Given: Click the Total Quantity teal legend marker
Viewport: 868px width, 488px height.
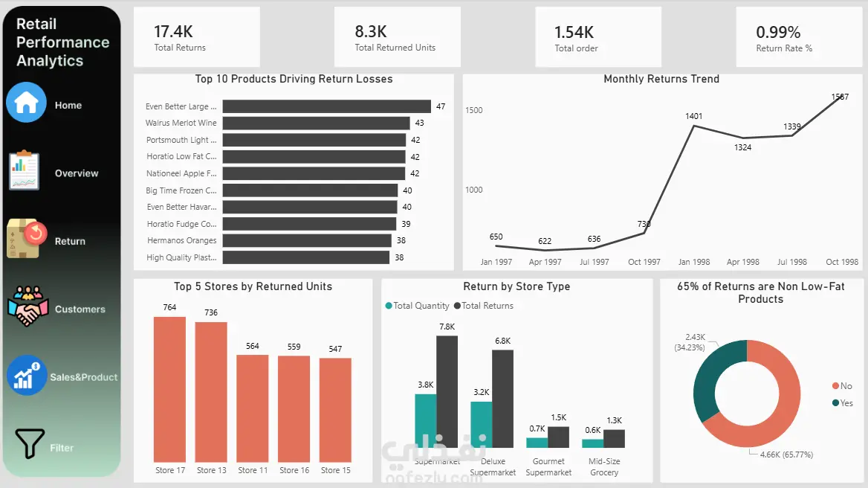Looking at the screenshot, I should (x=389, y=306).
